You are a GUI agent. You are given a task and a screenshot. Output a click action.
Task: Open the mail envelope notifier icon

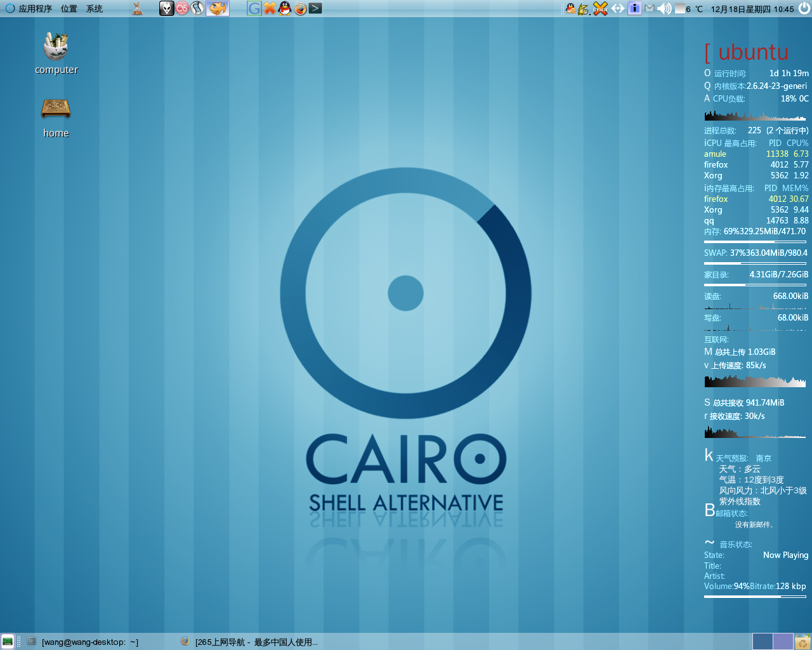(650, 9)
